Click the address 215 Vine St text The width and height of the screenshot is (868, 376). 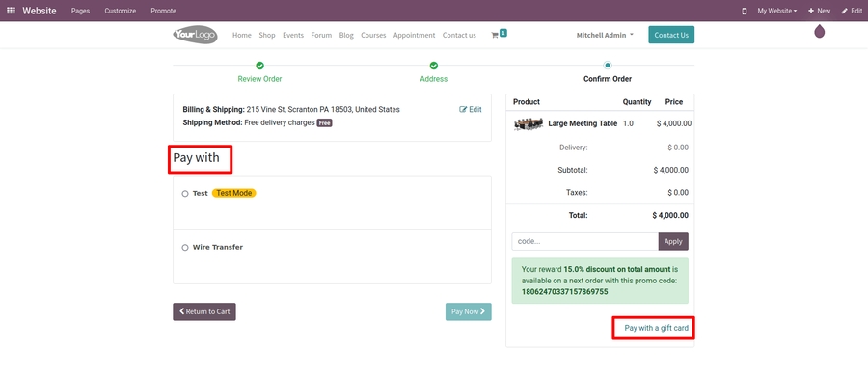click(323, 110)
